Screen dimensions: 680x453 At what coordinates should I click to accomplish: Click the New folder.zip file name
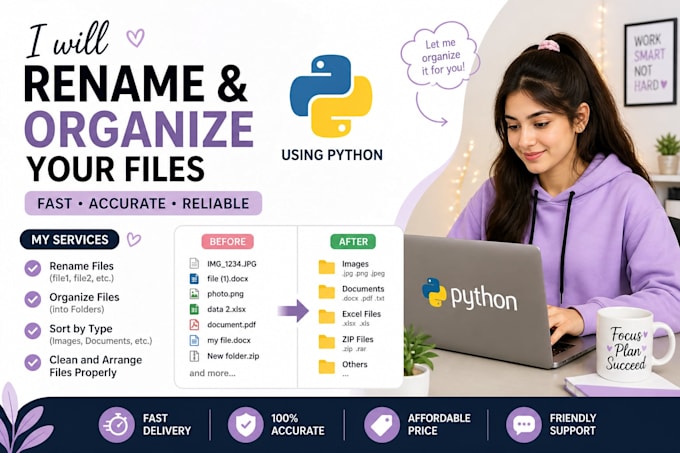coord(233,356)
